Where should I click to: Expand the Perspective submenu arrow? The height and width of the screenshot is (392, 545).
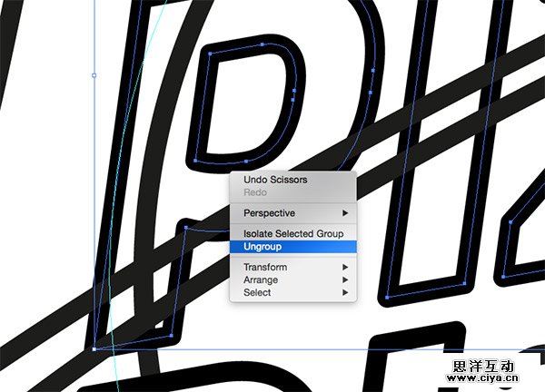point(345,213)
